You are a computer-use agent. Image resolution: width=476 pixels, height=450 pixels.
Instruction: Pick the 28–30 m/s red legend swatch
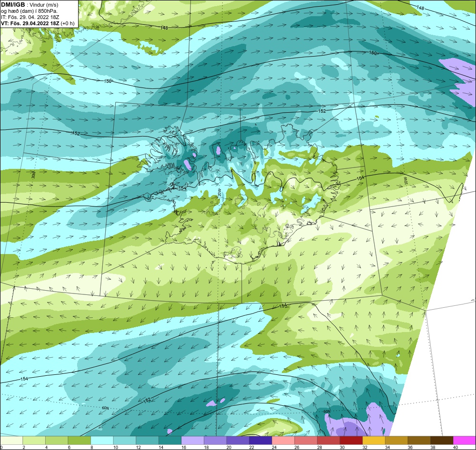[328, 440]
